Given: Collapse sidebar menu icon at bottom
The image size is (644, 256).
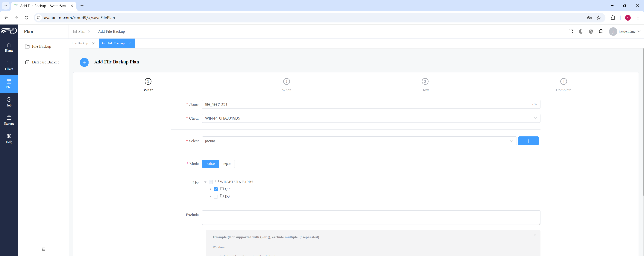Looking at the screenshot, I should pyautogui.click(x=43, y=249).
